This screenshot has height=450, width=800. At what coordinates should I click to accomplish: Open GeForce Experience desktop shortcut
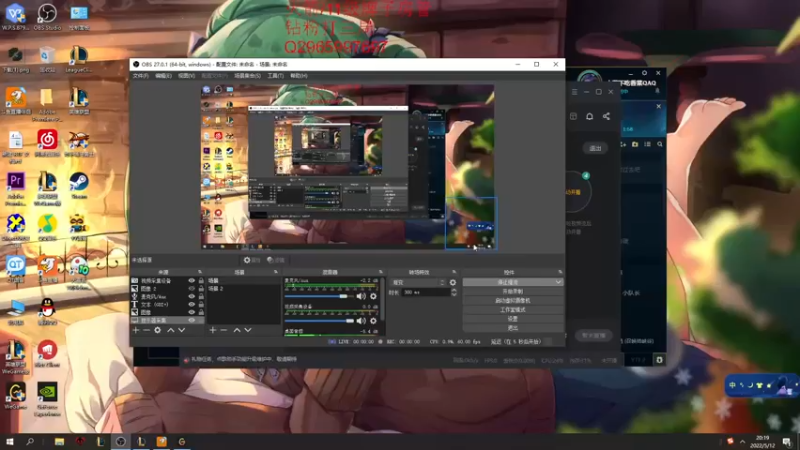(x=47, y=399)
